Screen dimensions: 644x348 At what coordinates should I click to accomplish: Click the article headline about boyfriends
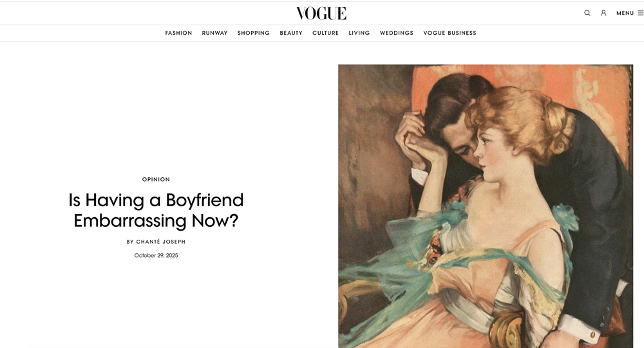pos(156,210)
